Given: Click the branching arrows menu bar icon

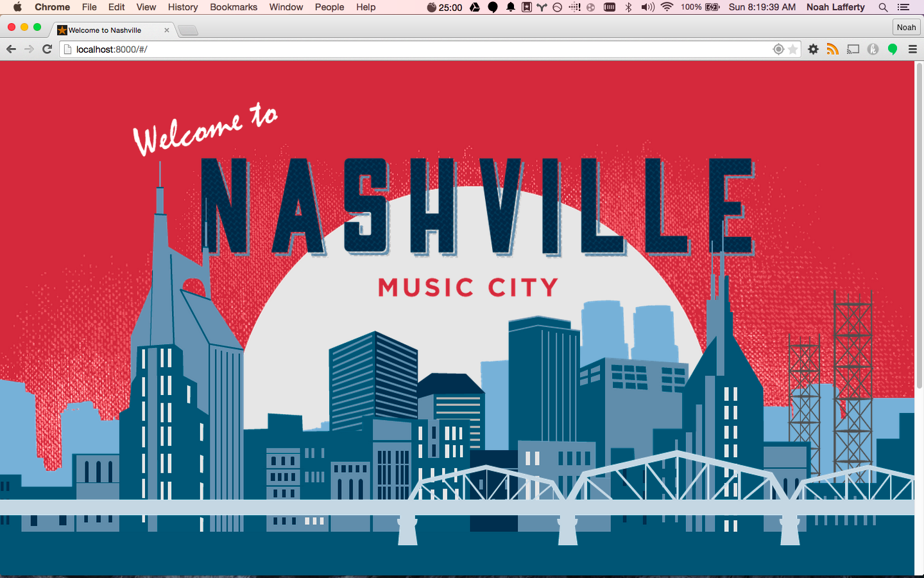Looking at the screenshot, I should click(542, 7).
